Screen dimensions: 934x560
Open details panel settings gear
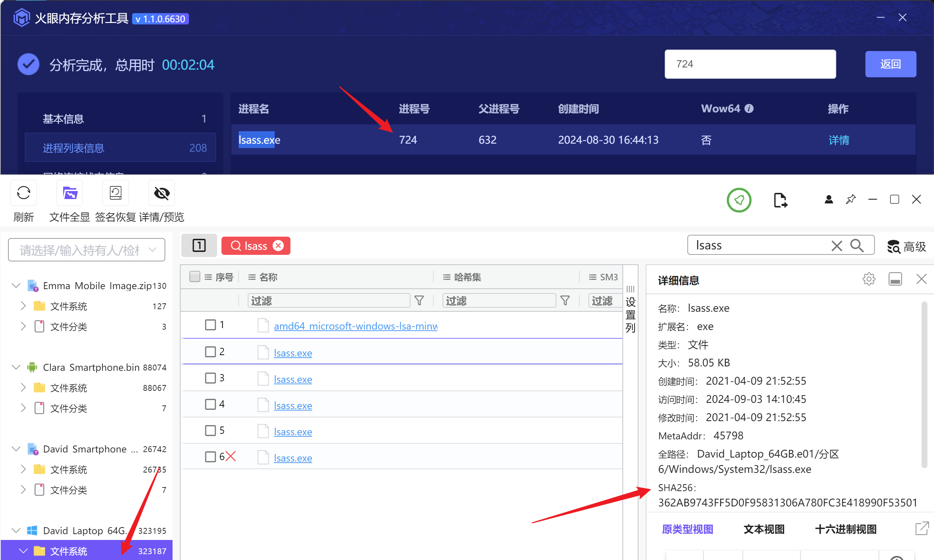tap(869, 279)
